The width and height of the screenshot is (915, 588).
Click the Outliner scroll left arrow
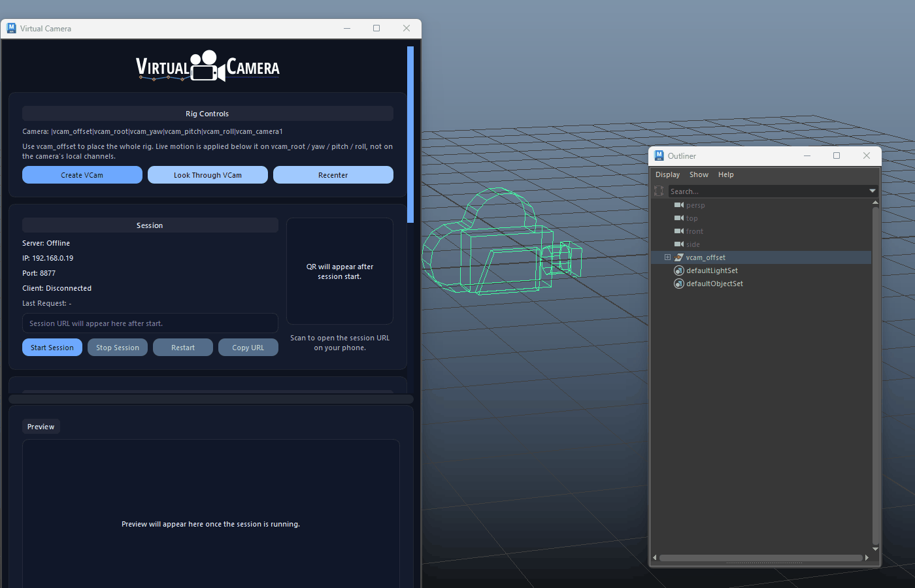pyautogui.click(x=655, y=558)
